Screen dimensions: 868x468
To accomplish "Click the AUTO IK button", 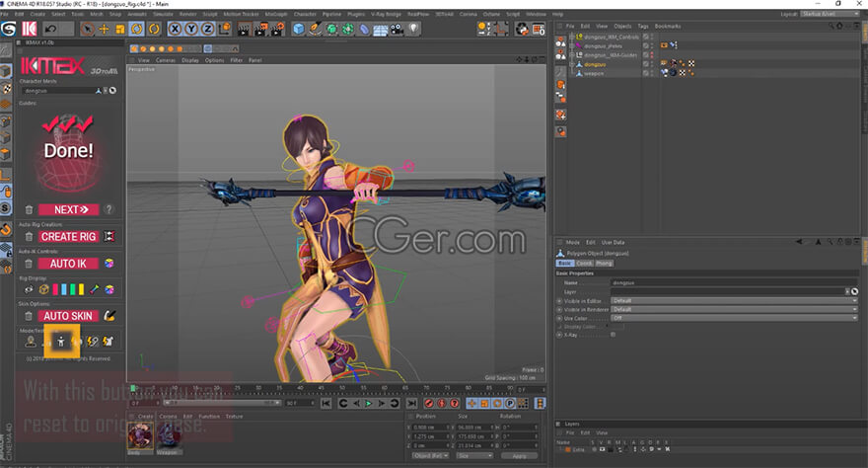I will coord(69,264).
